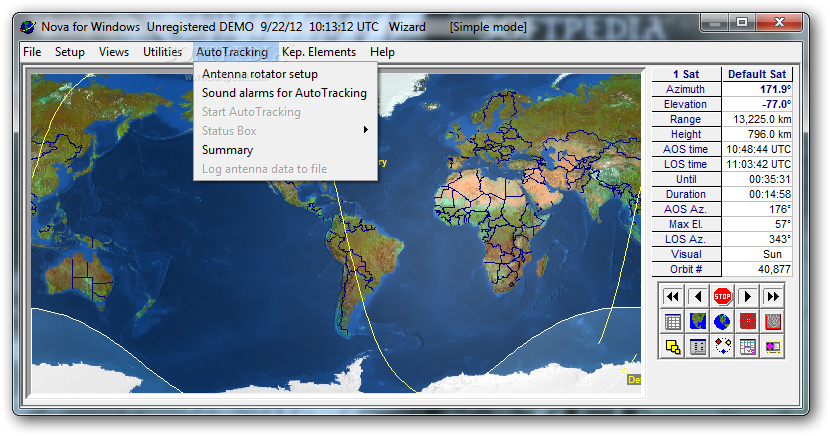830x436 pixels.
Task: Maximize the Nova for Windows window
Action: pos(742,23)
